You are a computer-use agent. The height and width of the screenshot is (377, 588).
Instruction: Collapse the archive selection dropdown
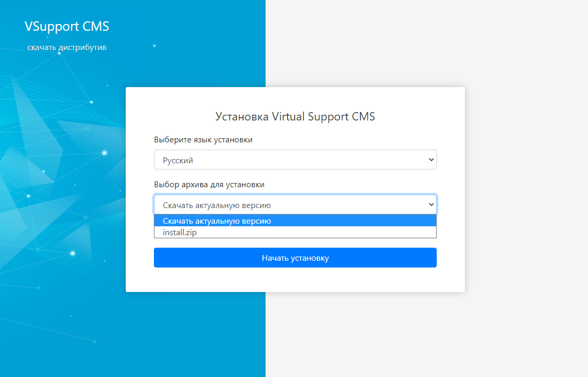pos(295,204)
